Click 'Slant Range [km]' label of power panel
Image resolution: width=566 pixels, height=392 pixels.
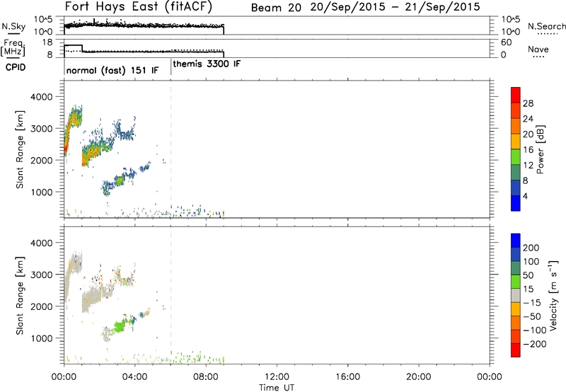(20, 149)
